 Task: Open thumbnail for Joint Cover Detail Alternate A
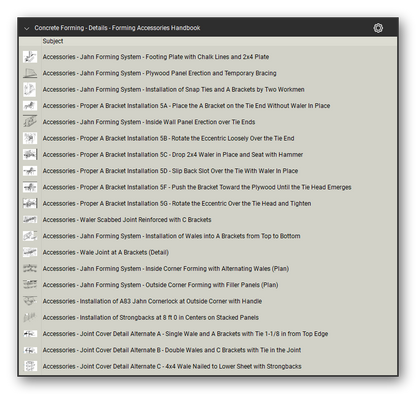[30, 334]
